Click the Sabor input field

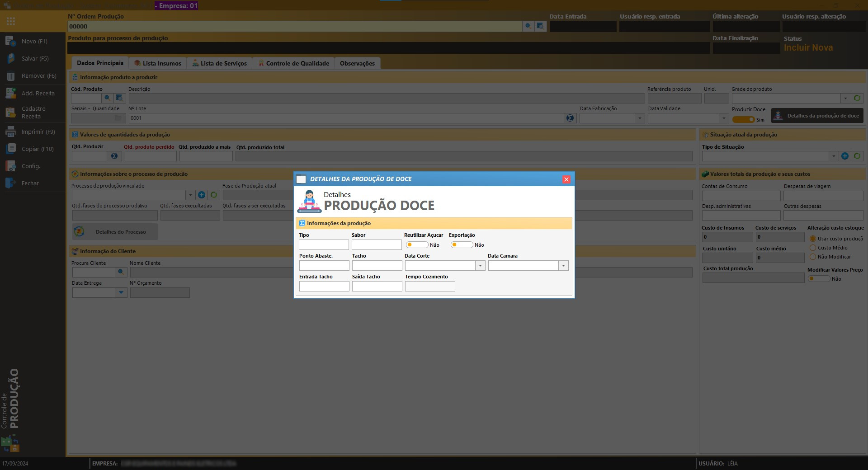click(x=376, y=245)
